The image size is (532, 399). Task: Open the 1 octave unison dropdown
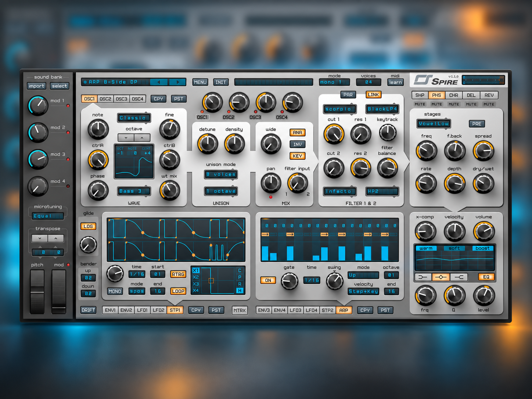[x=221, y=191]
